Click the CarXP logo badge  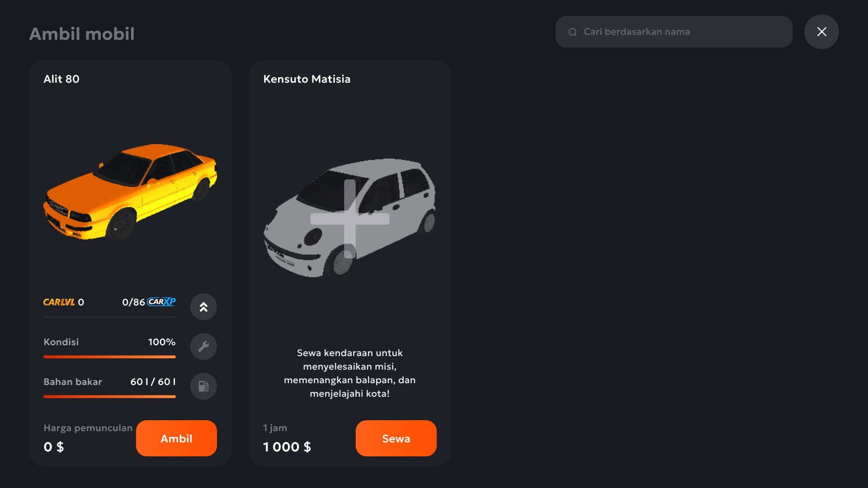tap(161, 302)
